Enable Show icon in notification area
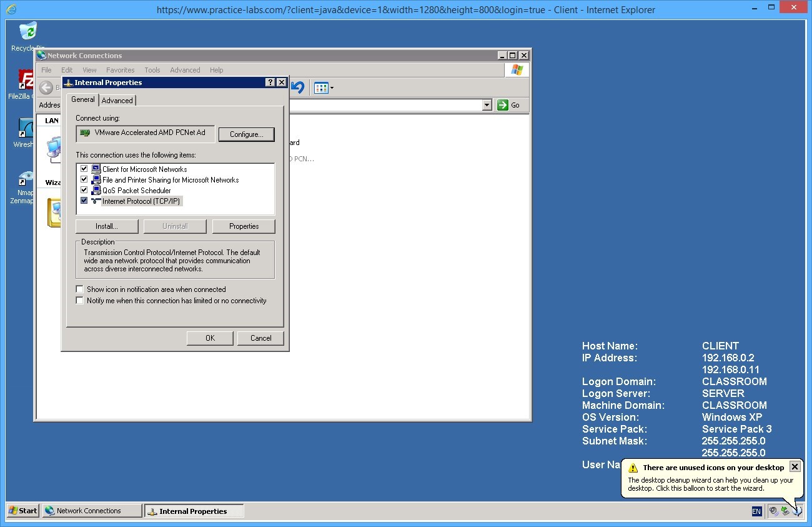 pos(79,289)
